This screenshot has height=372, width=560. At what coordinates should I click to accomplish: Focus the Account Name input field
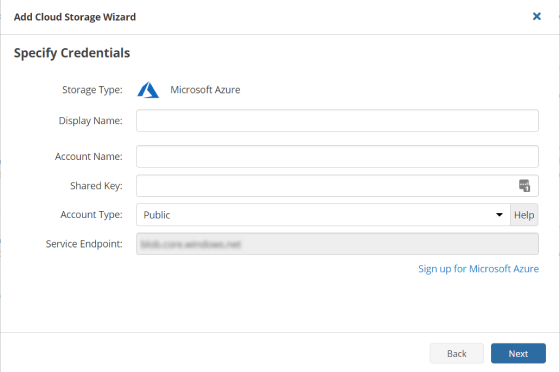[337, 156]
